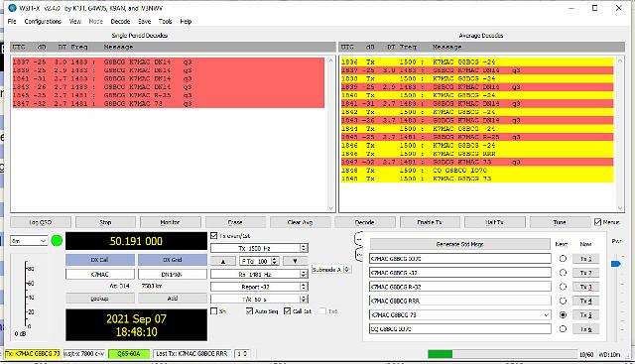Click the WSJT-X globe icon in title bar
The width and height of the screenshot is (635, 364).
(x=12, y=8)
